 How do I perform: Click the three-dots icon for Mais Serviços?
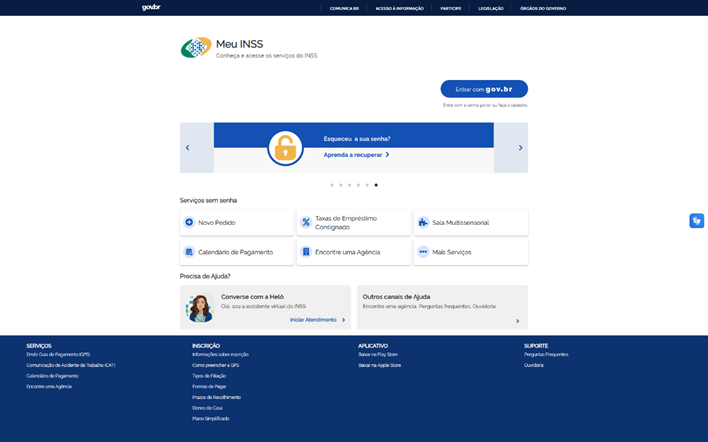(423, 252)
